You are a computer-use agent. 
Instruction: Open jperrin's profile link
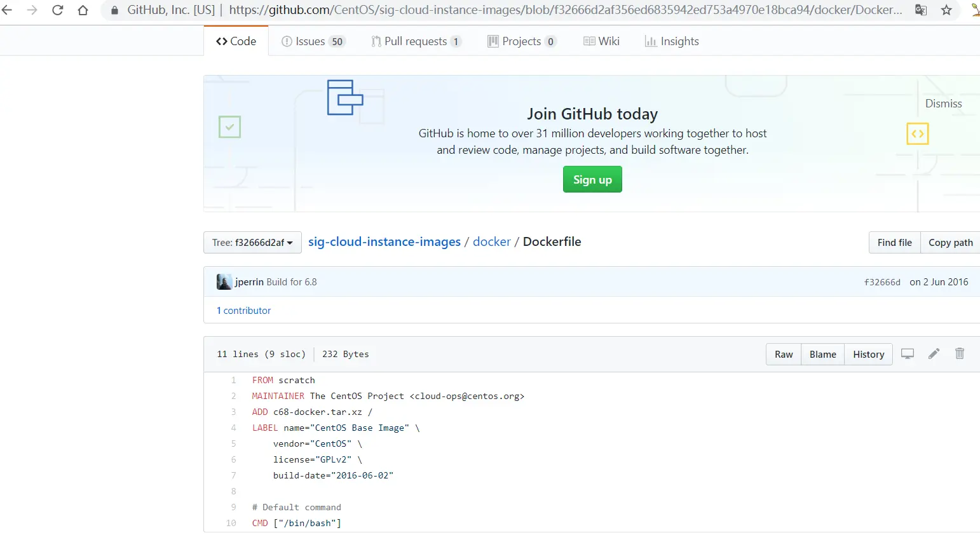(x=249, y=282)
